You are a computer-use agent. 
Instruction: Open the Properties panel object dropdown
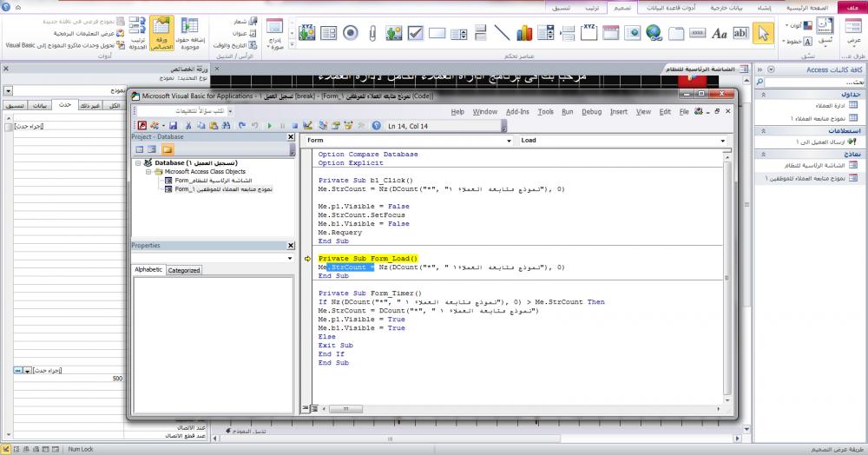290,259
